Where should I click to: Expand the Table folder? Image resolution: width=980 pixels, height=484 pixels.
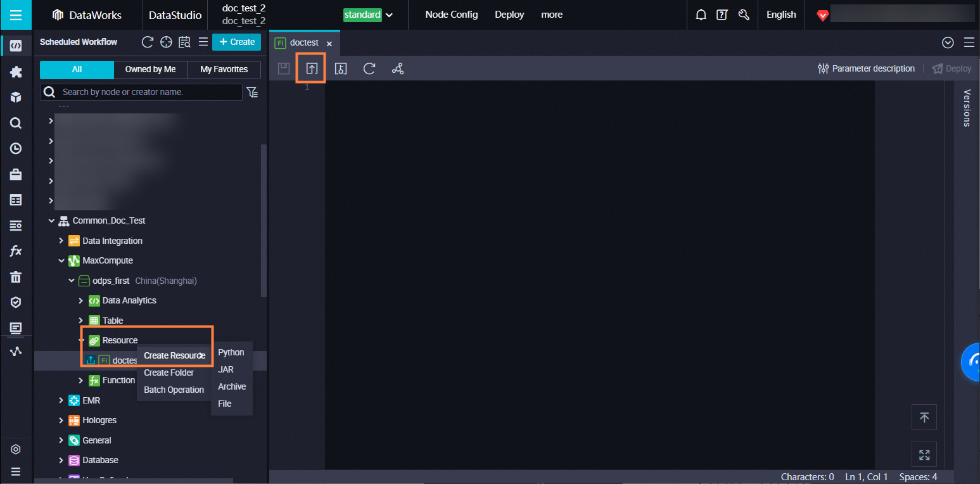(x=81, y=321)
